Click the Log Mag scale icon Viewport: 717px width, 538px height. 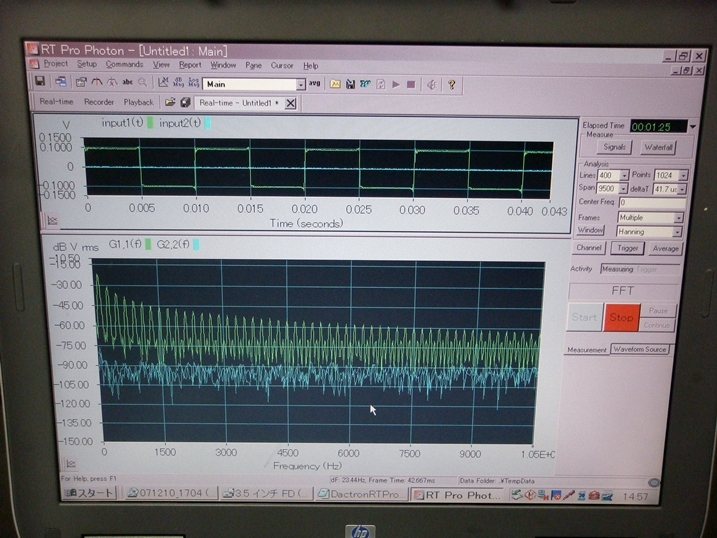point(193,83)
